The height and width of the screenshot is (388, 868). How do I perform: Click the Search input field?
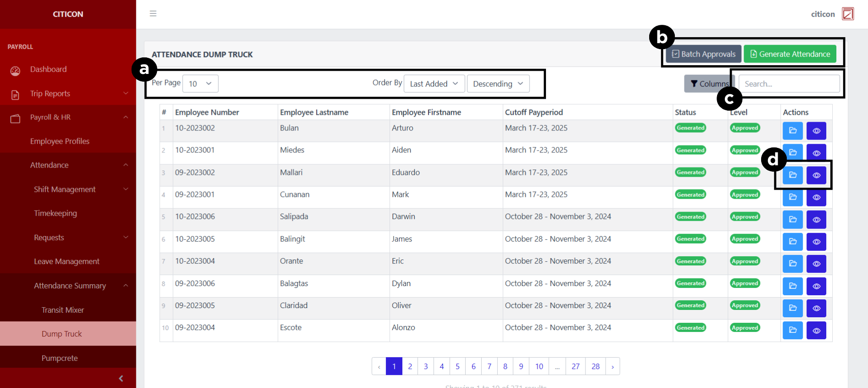(789, 84)
